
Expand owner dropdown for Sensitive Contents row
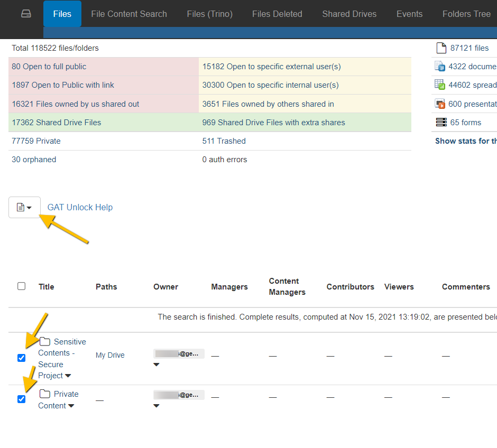pyautogui.click(x=157, y=365)
